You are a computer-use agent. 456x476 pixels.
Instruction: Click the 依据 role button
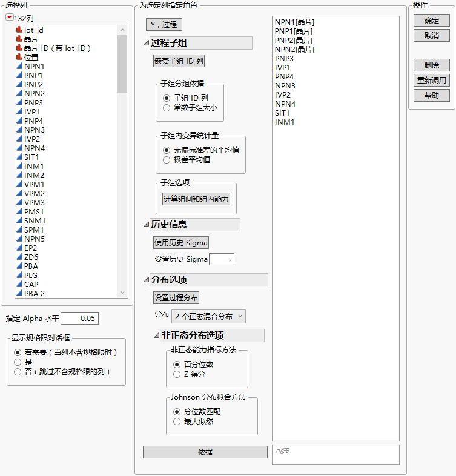click(x=205, y=452)
